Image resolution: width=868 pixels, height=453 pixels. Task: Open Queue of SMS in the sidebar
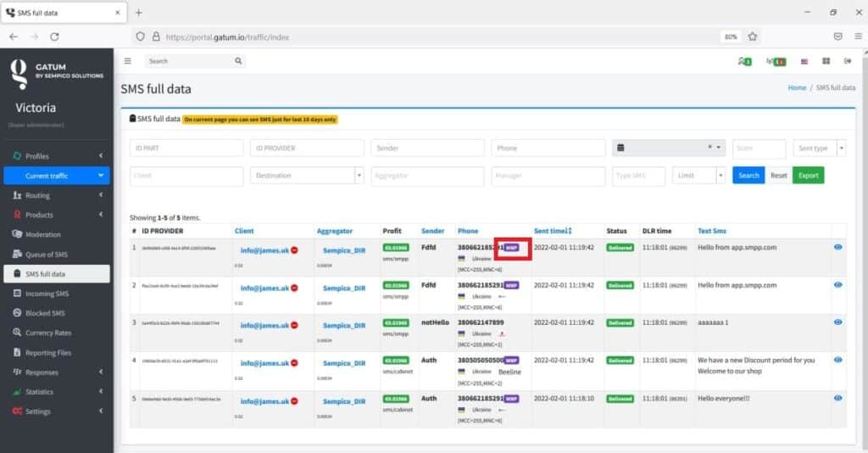coord(57,254)
